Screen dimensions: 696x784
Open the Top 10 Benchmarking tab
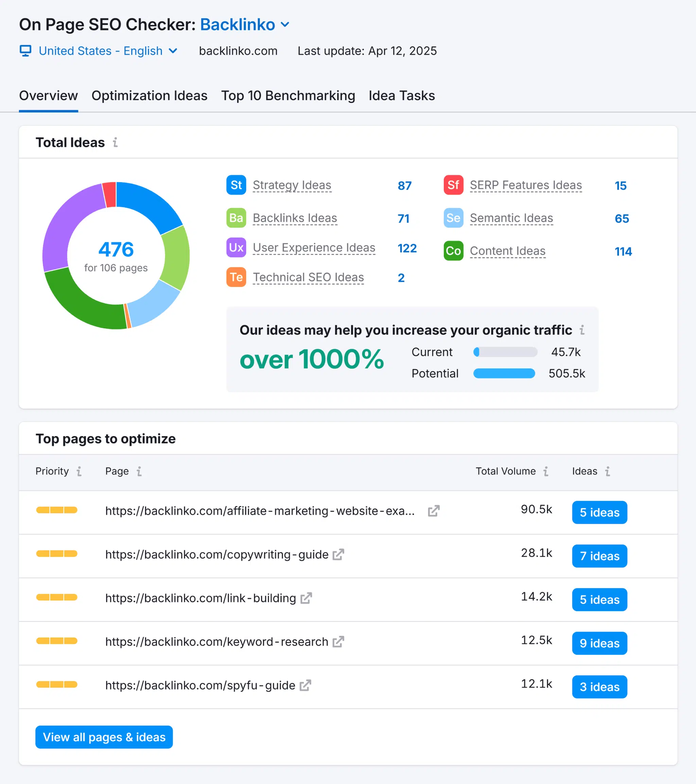coord(288,95)
